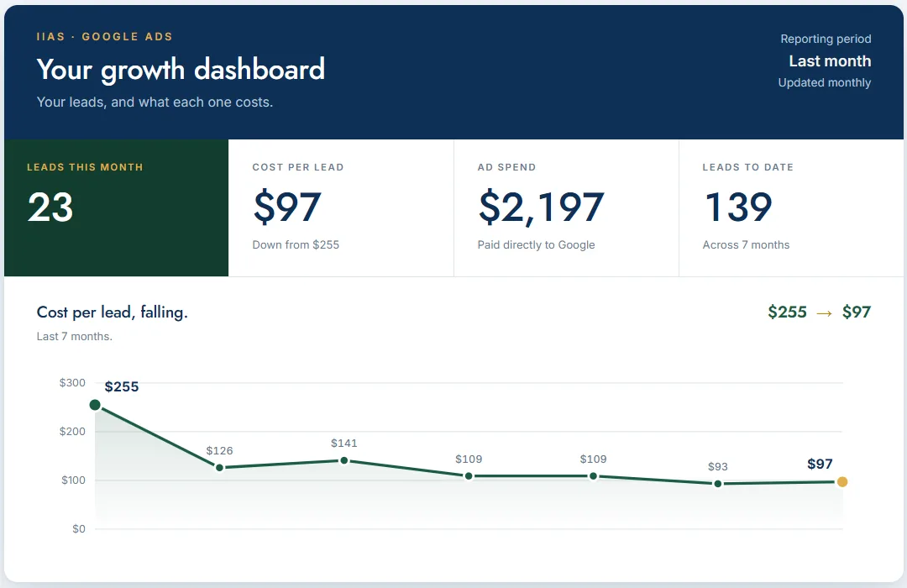Click the chart data point labeled $141
The width and height of the screenshot is (907, 588).
click(x=344, y=460)
